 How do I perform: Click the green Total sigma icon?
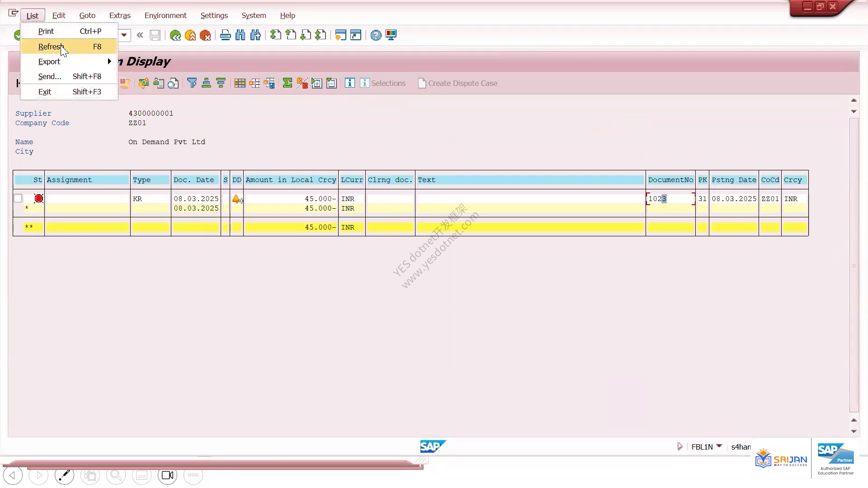pyautogui.click(x=288, y=83)
